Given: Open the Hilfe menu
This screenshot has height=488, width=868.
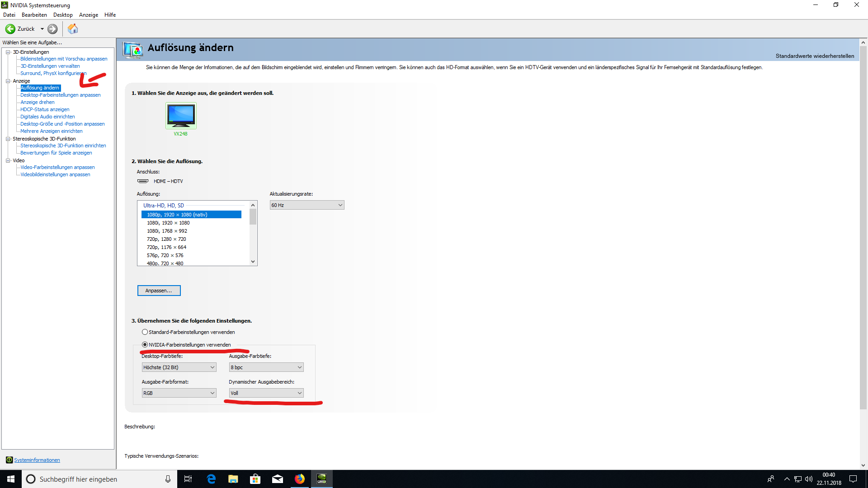Looking at the screenshot, I should pyautogui.click(x=110, y=15).
